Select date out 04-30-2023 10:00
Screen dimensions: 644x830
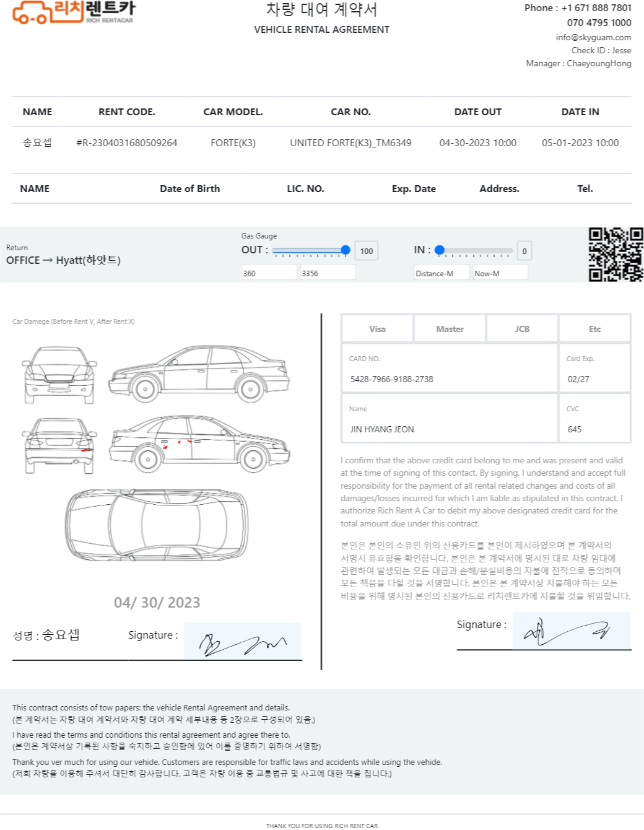(x=477, y=143)
